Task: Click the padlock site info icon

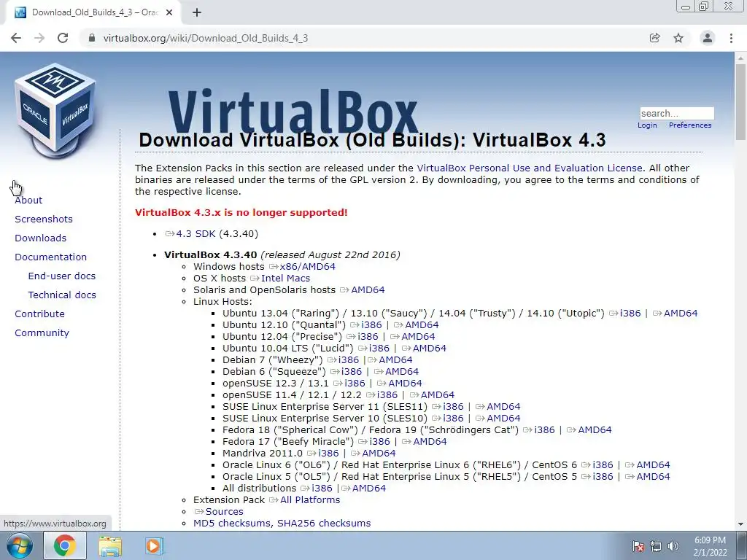Action: pyautogui.click(x=92, y=38)
